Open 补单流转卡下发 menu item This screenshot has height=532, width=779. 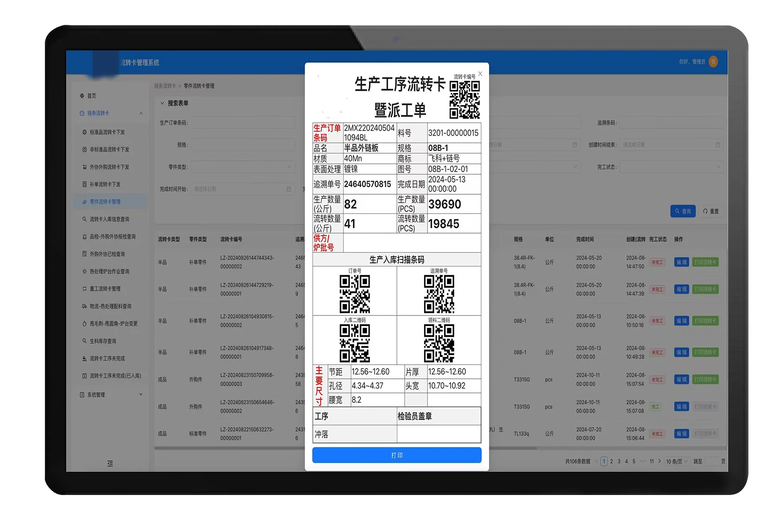pos(105,184)
